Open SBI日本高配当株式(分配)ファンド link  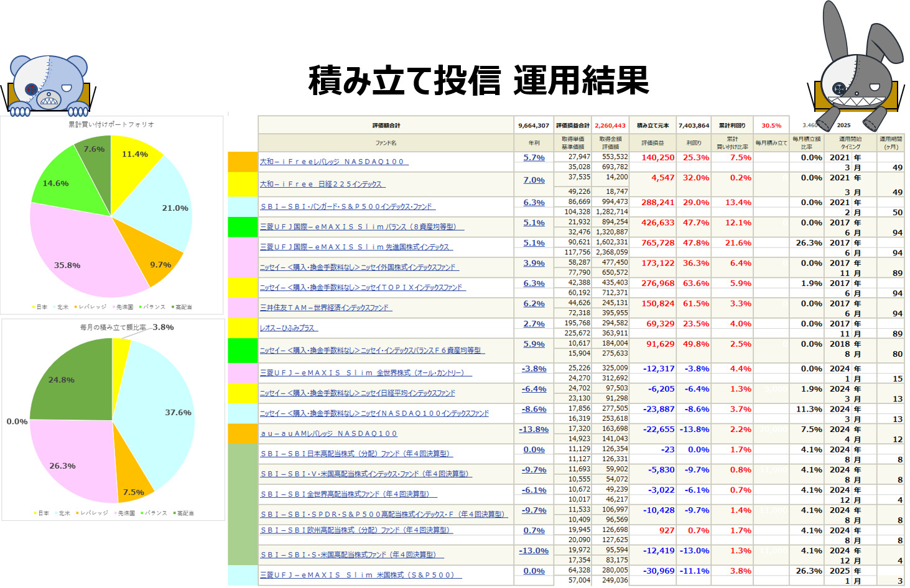click(356, 454)
